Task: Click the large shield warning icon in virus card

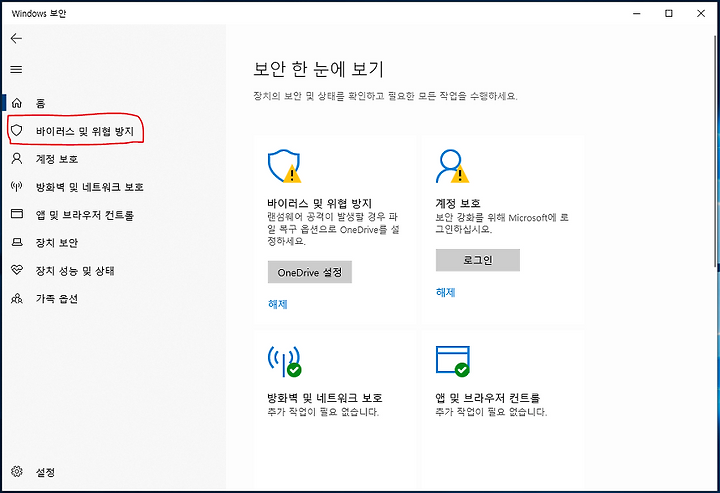Action: [284, 166]
